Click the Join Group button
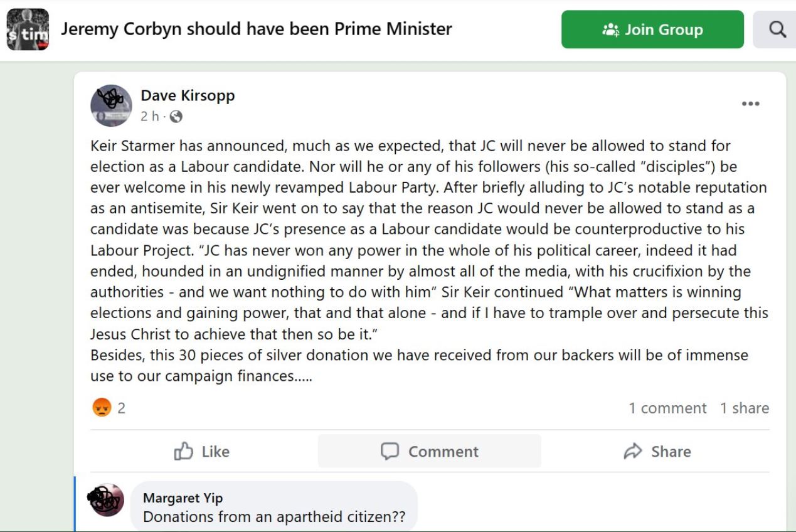The image size is (796, 532). point(652,29)
